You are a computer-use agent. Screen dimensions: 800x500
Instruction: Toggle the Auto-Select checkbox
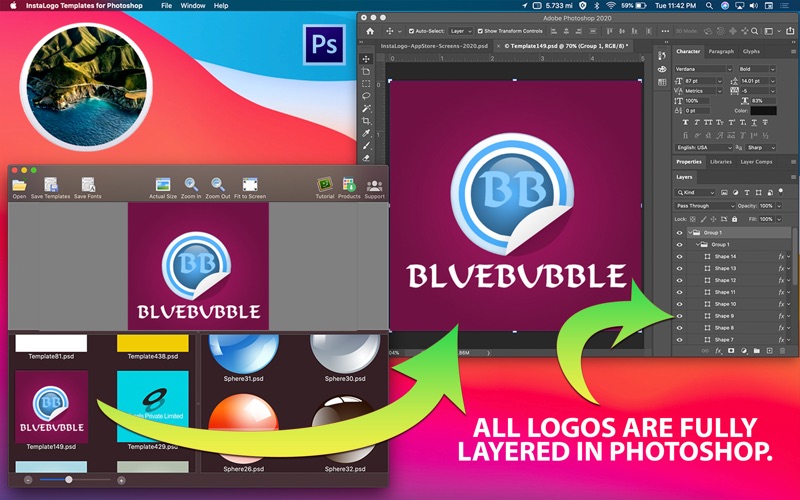coord(411,31)
